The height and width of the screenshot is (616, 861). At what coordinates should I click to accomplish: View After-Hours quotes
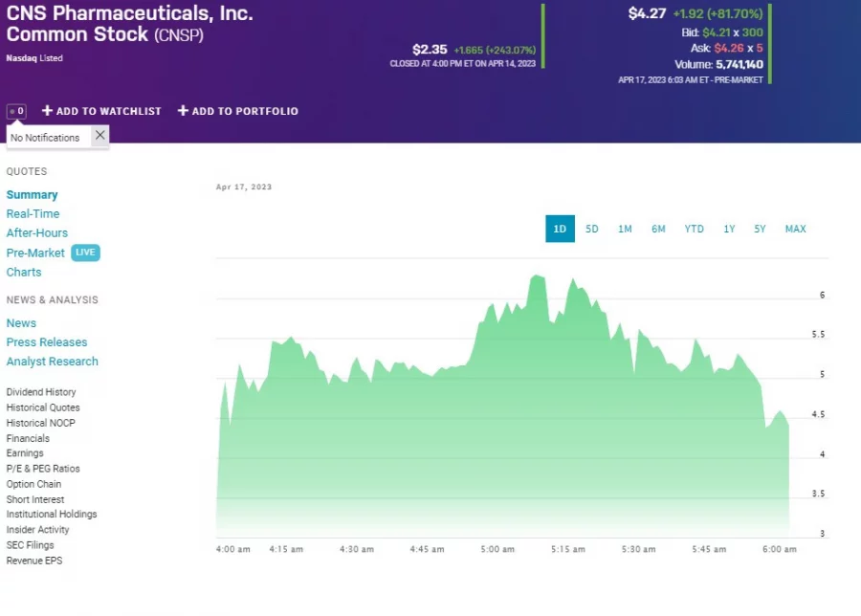coord(37,232)
